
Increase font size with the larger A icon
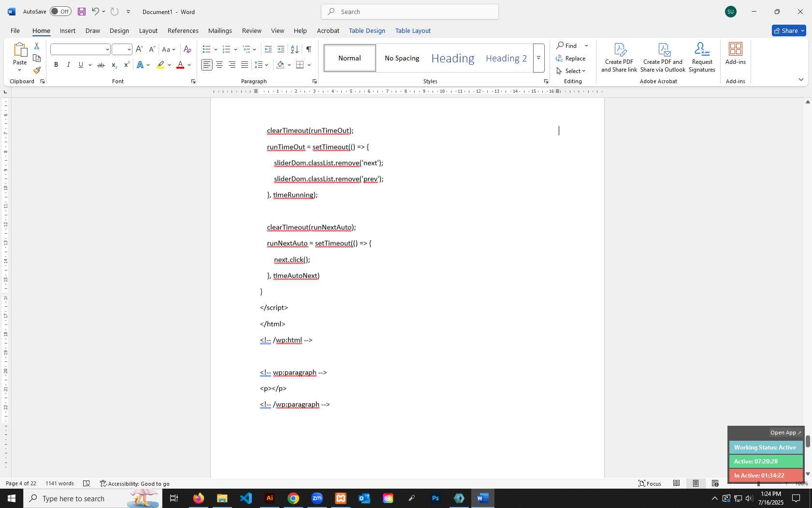coord(139,49)
